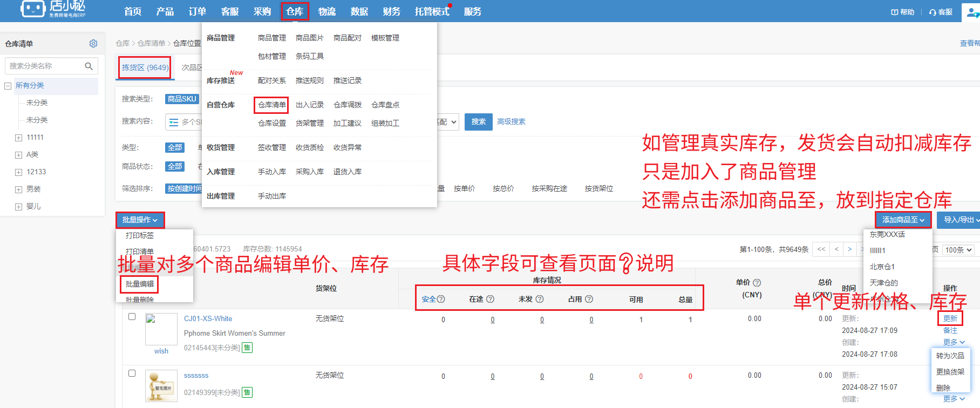
Task: Open 手动入库 in the dropdown menu
Action: coord(272,172)
